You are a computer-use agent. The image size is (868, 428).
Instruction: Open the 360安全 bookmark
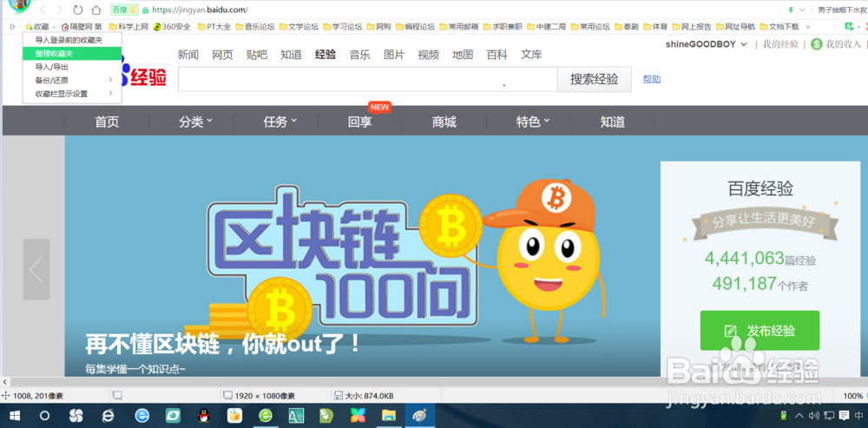pos(172,27)
